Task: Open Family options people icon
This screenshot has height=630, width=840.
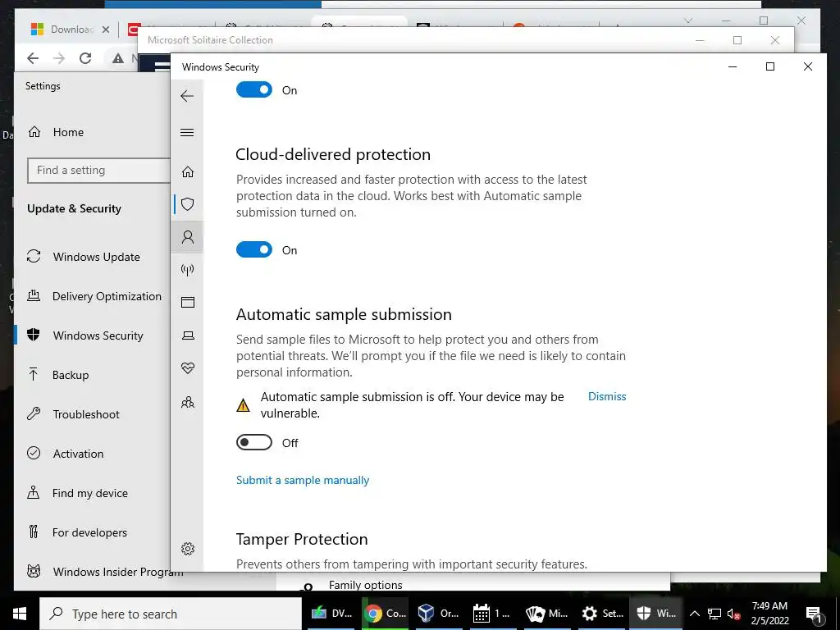Action: tap(188, 402)
